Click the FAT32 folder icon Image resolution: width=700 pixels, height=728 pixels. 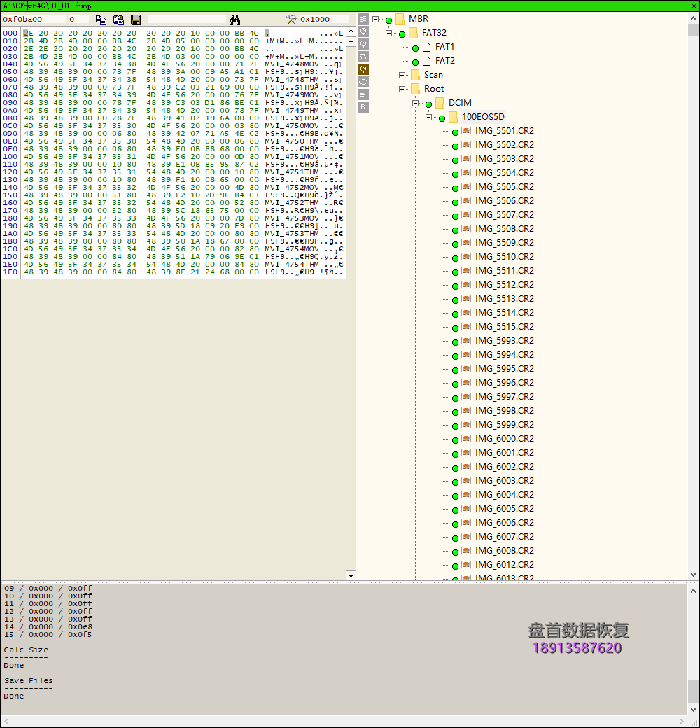pos(413,33)
